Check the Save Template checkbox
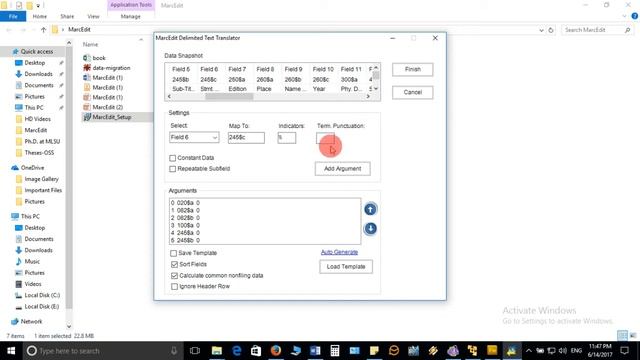Screen dimensions: 640x360 point(173,253)
